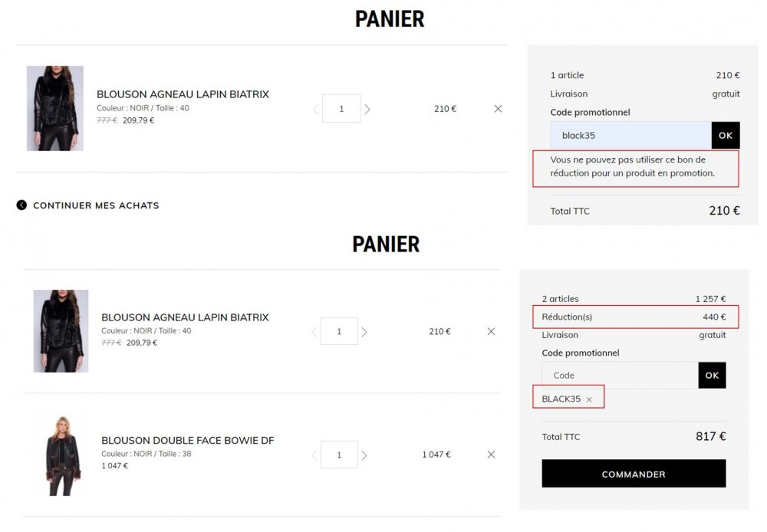Focus the empty Code promotional input
Screen dimensions: 767x532
pyautogui.click(x=620, y=376)
